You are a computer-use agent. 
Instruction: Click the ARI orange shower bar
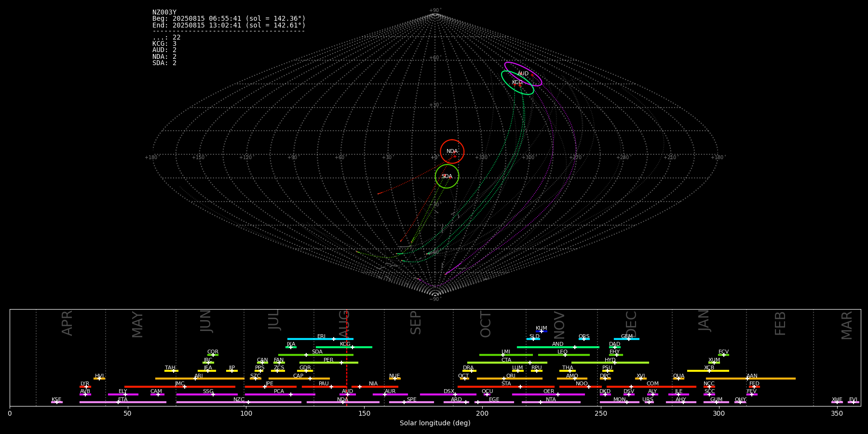tap(200, 379)
